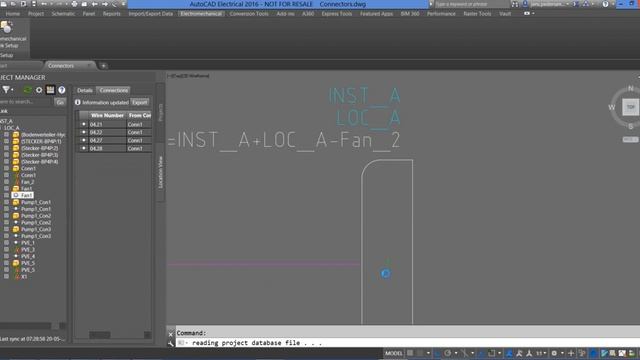Open the Location View side tab
The image size is (640, 360).
pos(161,172)
